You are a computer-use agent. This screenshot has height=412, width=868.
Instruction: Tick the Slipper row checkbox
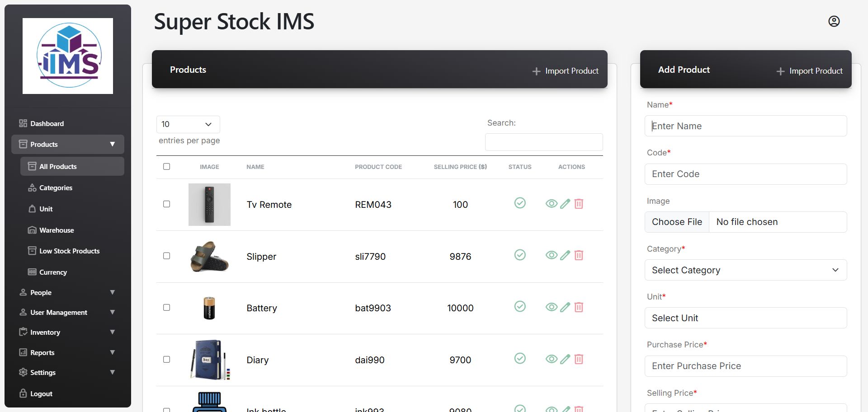(x=166, y=256)
